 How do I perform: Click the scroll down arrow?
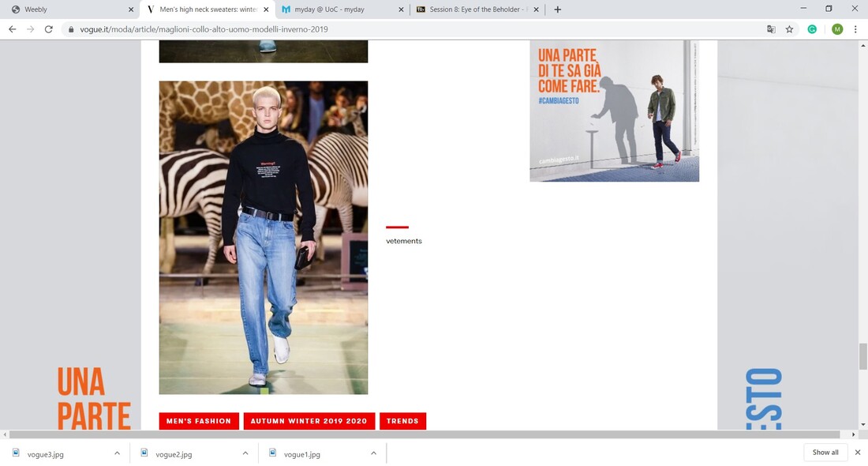point(862,425)
